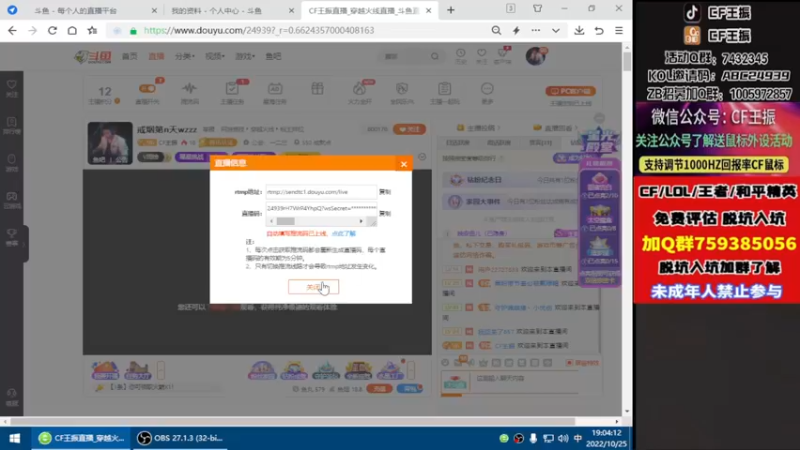Expand the 分类 dropdown menu
Image resolution: width=800 pixels, height=450 pixels.
pyautogui.click(x=184, y=56)
